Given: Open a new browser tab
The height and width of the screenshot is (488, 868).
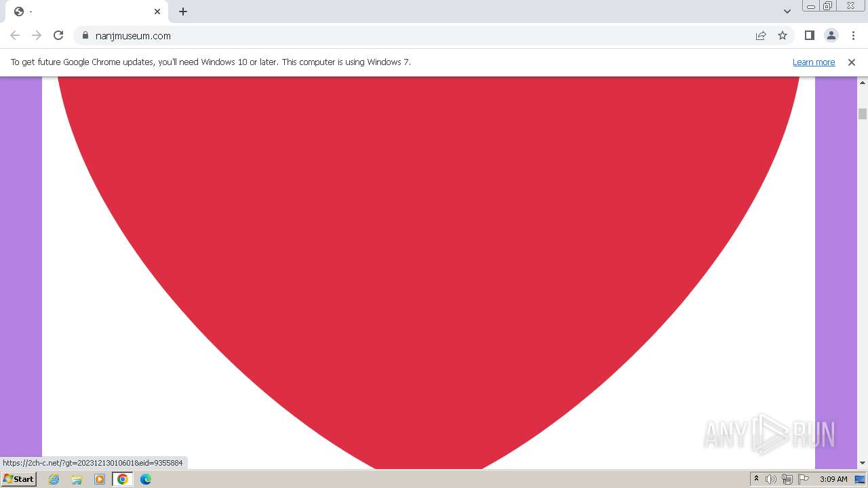Looking at the screenshot, I should [x=183, y=12].
